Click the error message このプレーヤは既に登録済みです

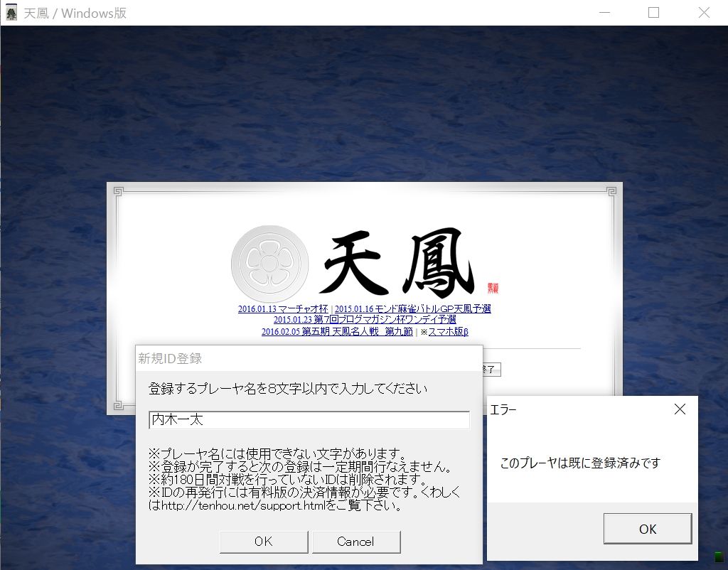(580, 463)
